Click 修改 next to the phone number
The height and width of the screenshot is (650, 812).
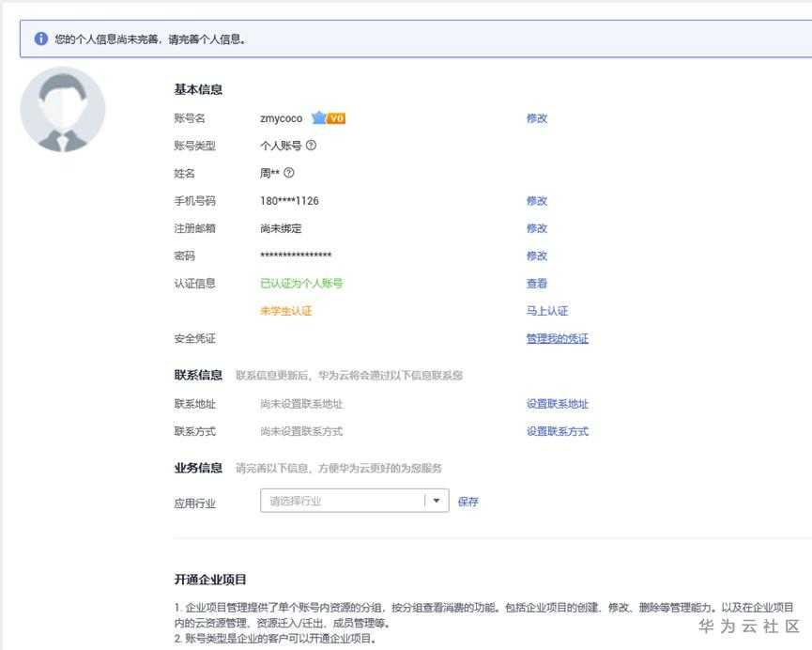(x=537, y=201)
